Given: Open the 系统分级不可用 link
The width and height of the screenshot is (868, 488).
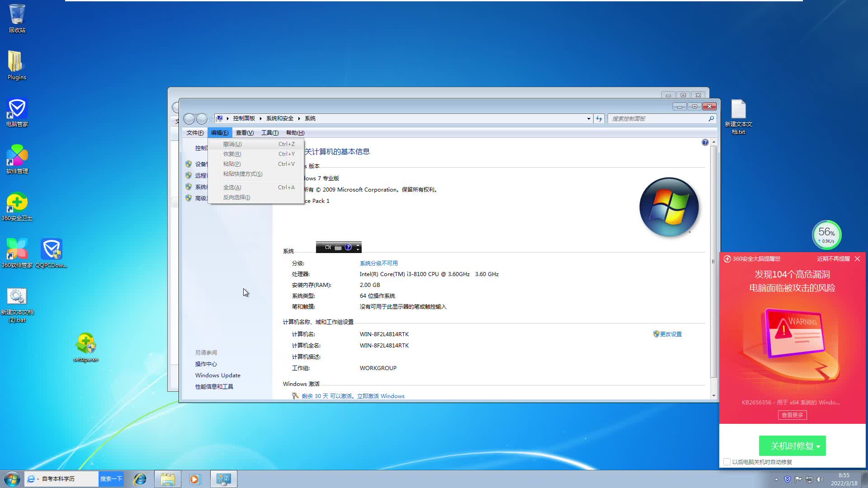Looking at the screenshot, I should point(379,263).
